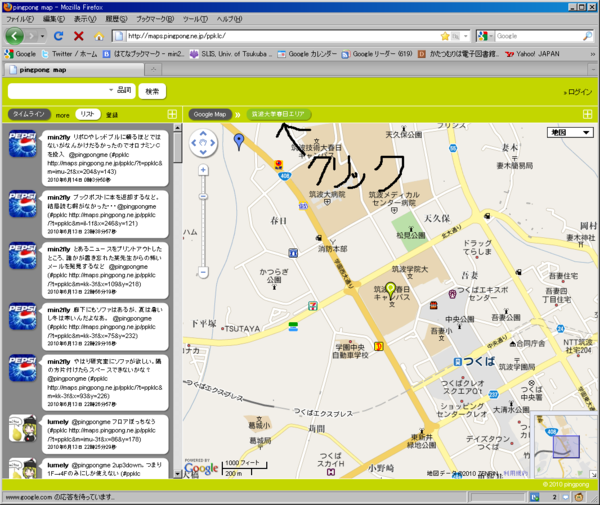Viewport: 600px width, 505px height.
Task: Open the 履歴 menu
Action: click(x=116, y=19)
